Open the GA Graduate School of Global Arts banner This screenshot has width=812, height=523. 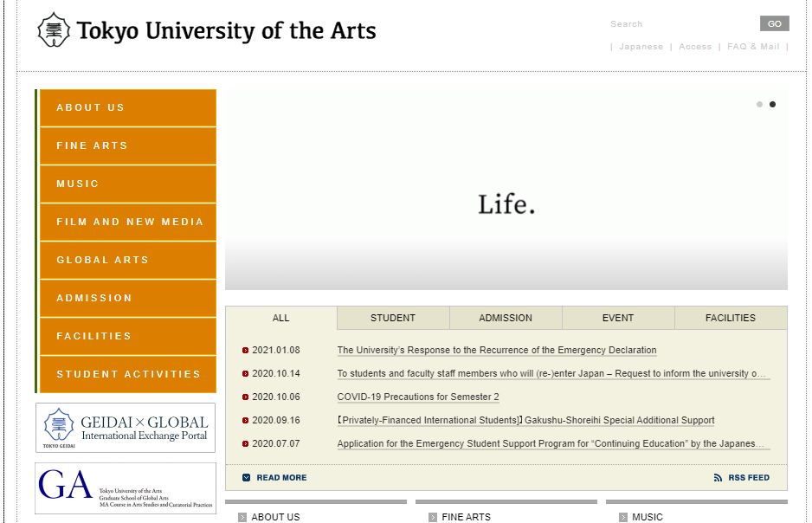click(x=126, y=488)
